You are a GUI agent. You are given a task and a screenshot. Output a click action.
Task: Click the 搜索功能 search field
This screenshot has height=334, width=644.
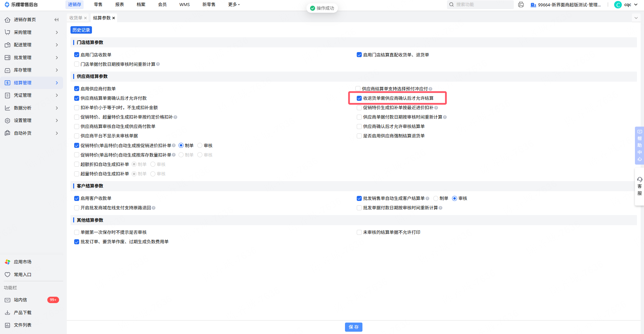[x=480, y=5]
